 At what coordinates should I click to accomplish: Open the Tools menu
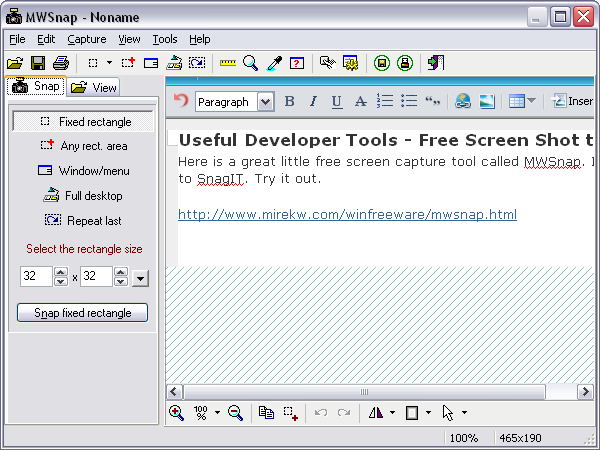pos(165,39)
